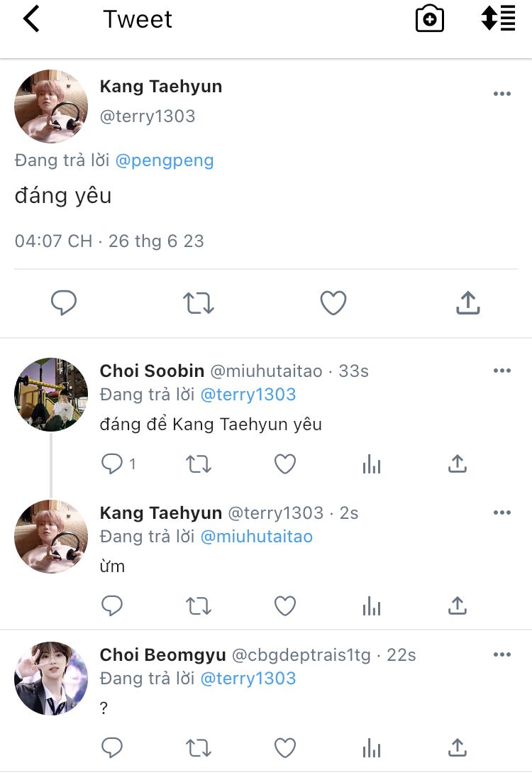Open the sort replies icon
Screen dimensions: 532x773
point(497,18)
